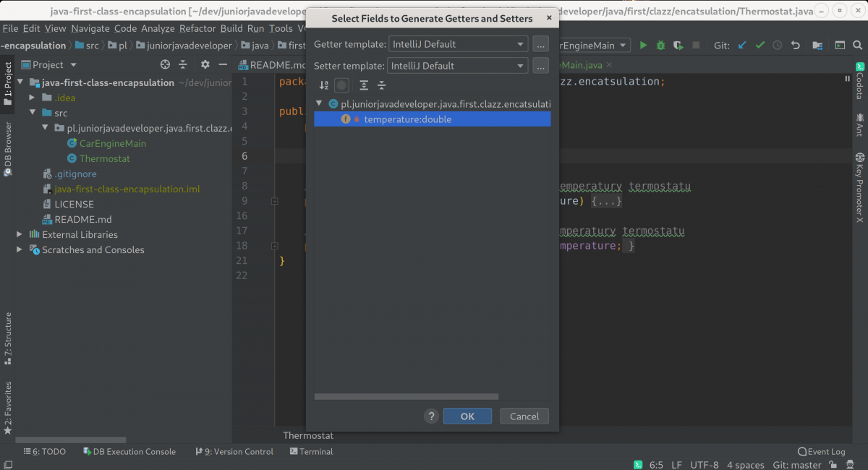Click the Run (green play) icon

643,45
